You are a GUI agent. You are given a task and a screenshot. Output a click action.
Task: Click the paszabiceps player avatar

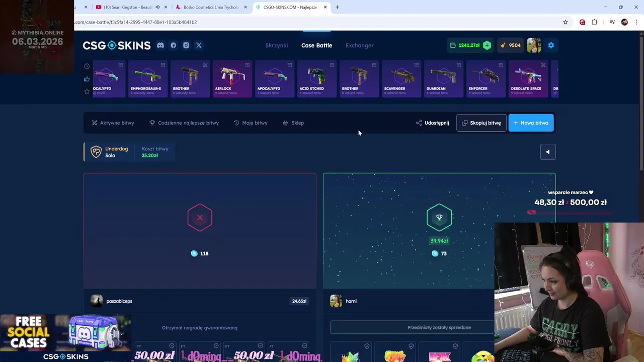pos(97,301)
